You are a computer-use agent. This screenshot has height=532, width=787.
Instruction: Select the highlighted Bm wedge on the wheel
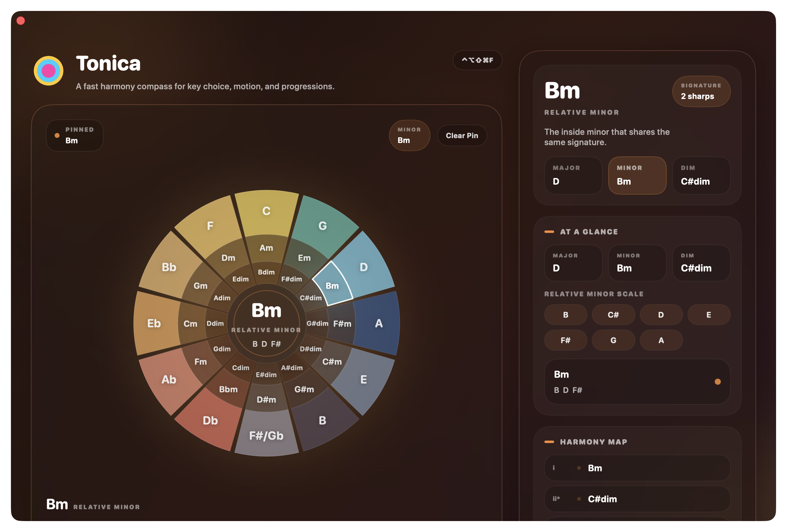coord(332,286)
